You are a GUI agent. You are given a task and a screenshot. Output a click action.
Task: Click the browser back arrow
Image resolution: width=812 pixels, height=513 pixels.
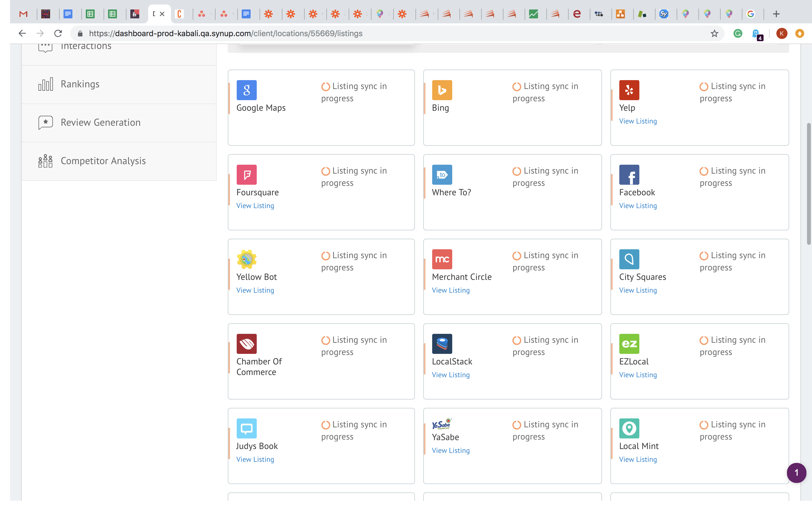coord(22,33)
